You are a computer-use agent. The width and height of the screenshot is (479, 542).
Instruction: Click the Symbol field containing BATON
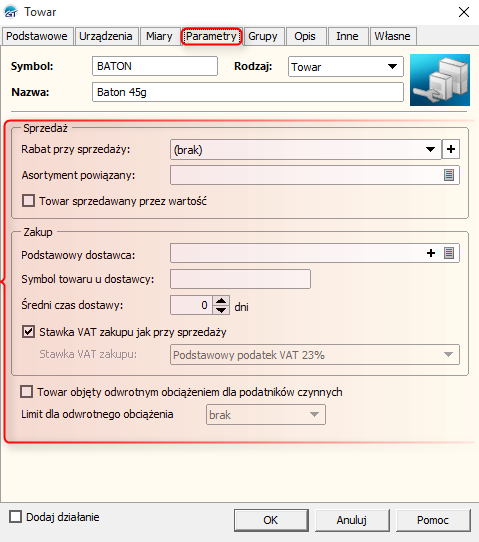155,66
